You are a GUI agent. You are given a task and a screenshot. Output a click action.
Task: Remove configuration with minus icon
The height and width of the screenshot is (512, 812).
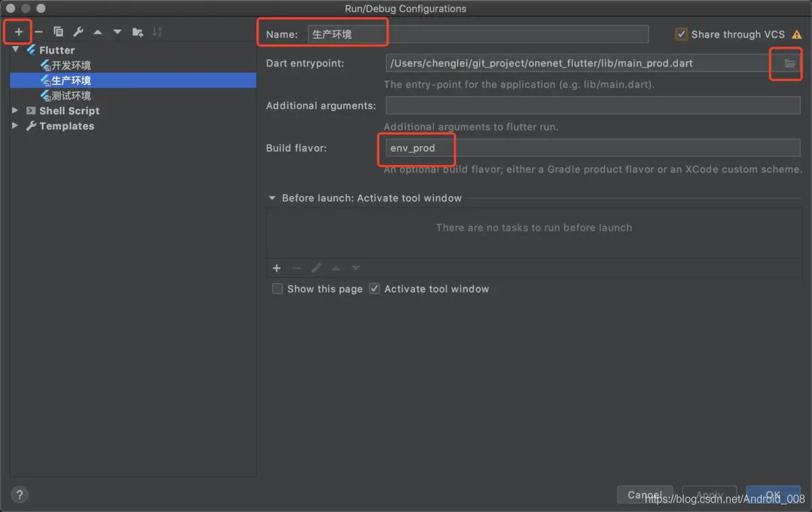click(x=39, y=32)
